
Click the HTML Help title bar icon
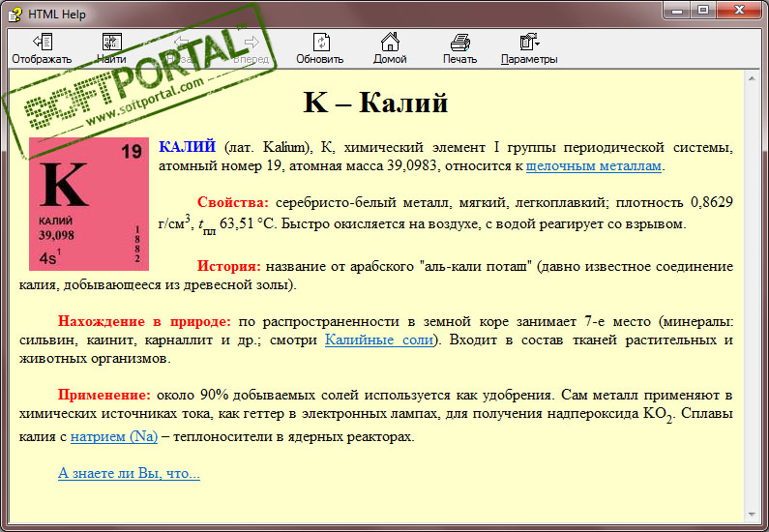[15, 14]
